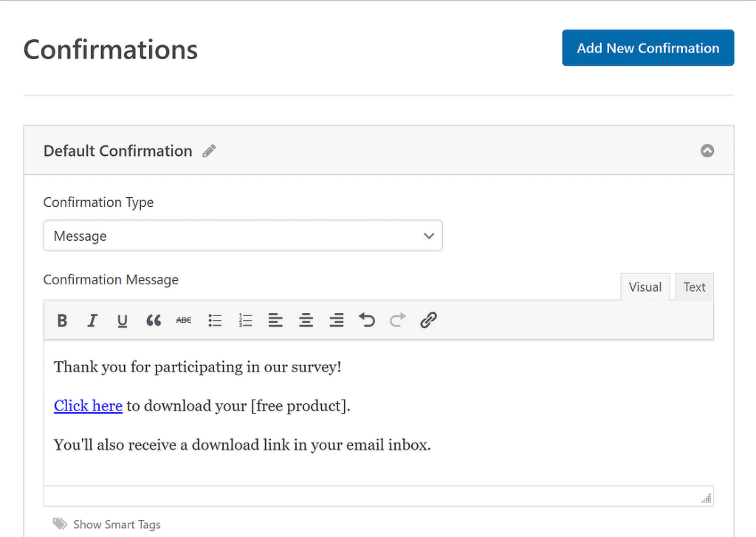The height and width of the screenshot is (537, 756).
Task: Collapse the Default Confirmation panel
Action: point(707,150)
